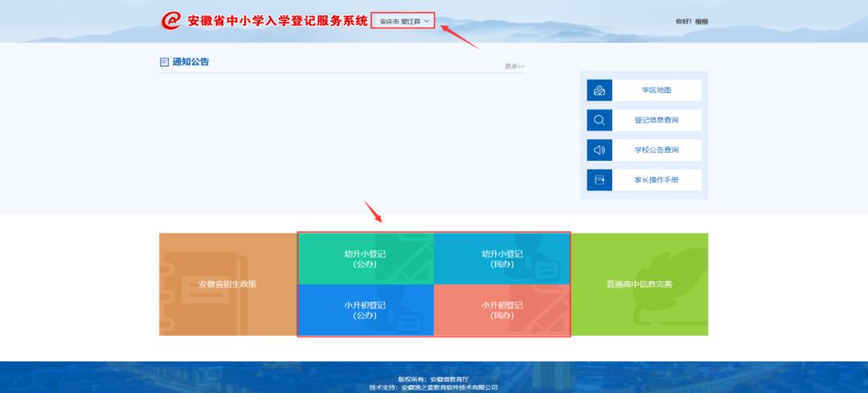Select 幼升小登记 (民办) blue tile

coord(502,259)
